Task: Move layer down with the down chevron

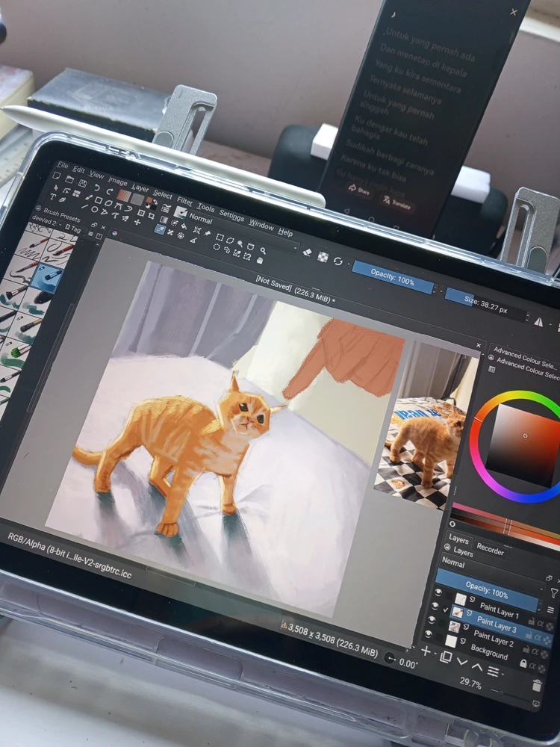Action: [x=462, y=662]
